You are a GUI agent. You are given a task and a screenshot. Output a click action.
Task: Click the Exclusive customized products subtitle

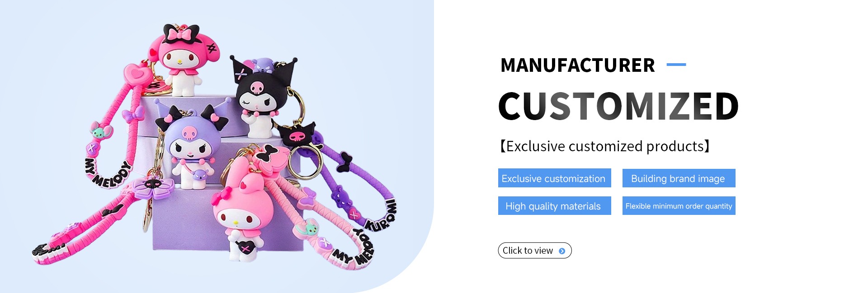coord(605,146)
